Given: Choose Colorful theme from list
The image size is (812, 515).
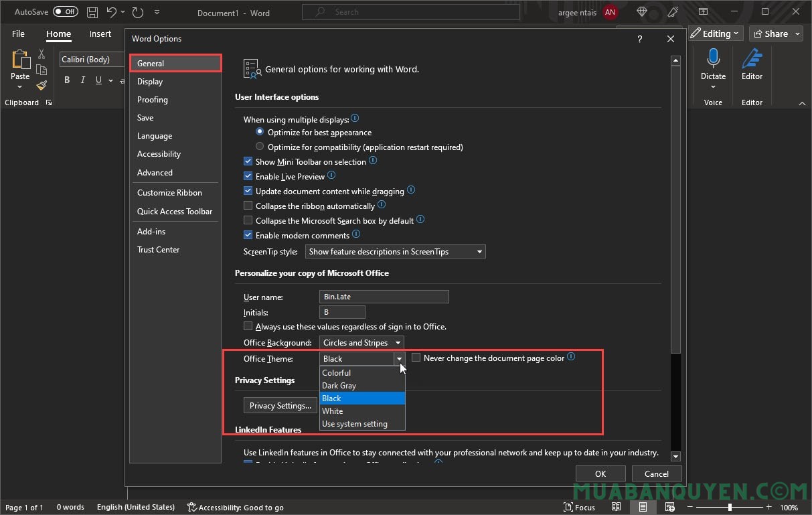Looking at the screenshot, I should (362, 373).
